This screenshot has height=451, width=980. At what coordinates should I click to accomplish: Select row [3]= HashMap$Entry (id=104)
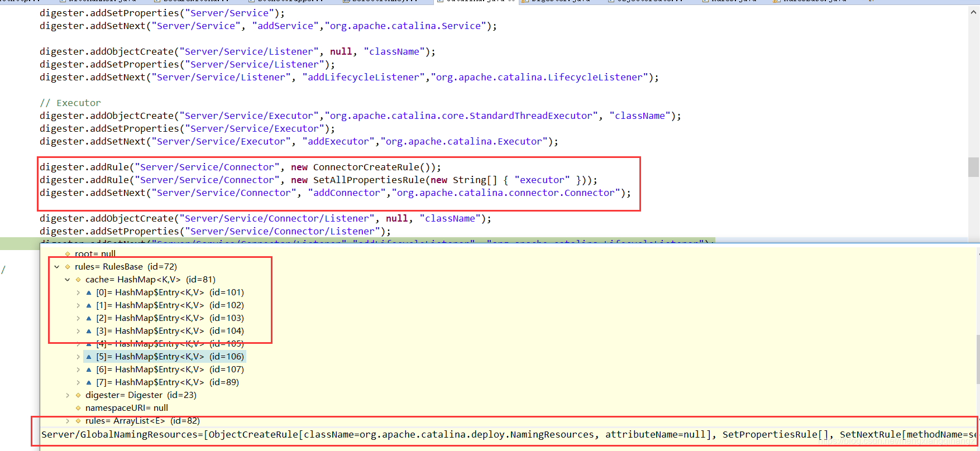(170, 331)
